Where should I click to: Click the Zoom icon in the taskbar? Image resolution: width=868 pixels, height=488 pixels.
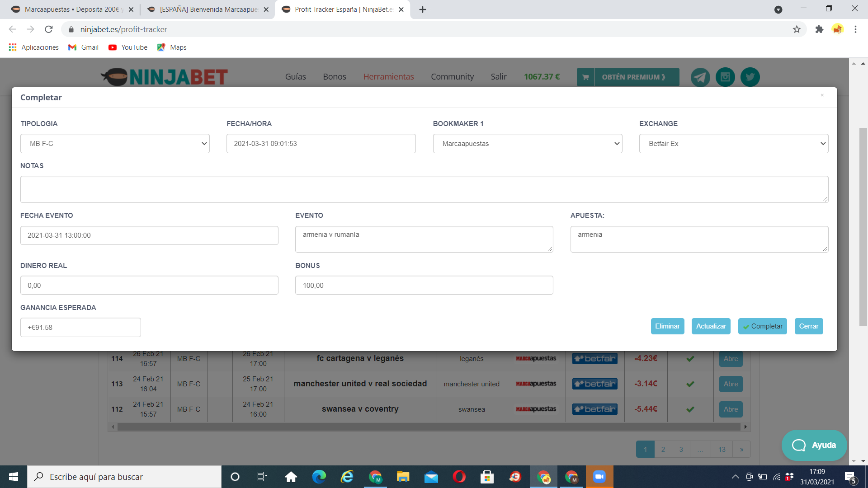coord(599,477)
